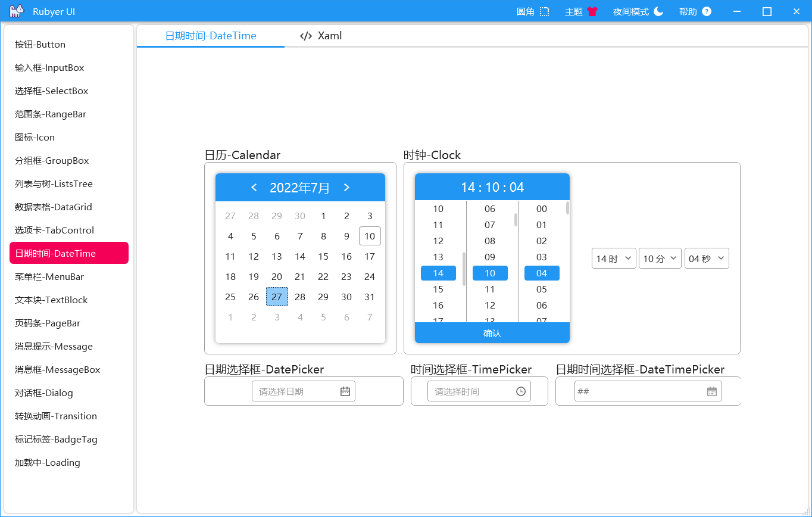This screenshot has width=812, height=517.
Task: Expand the 14 时 hour dropdown
Action: point(614,258)
